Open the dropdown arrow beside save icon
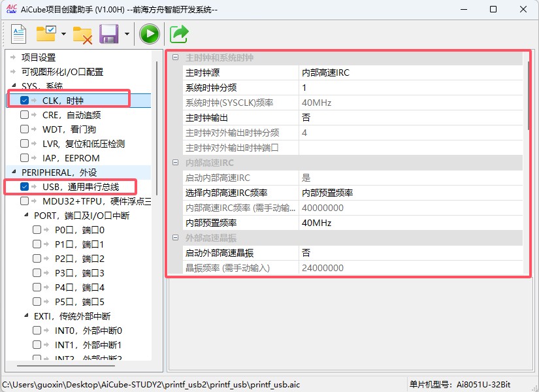The image size is (539, 392). [x=127, y=34]
